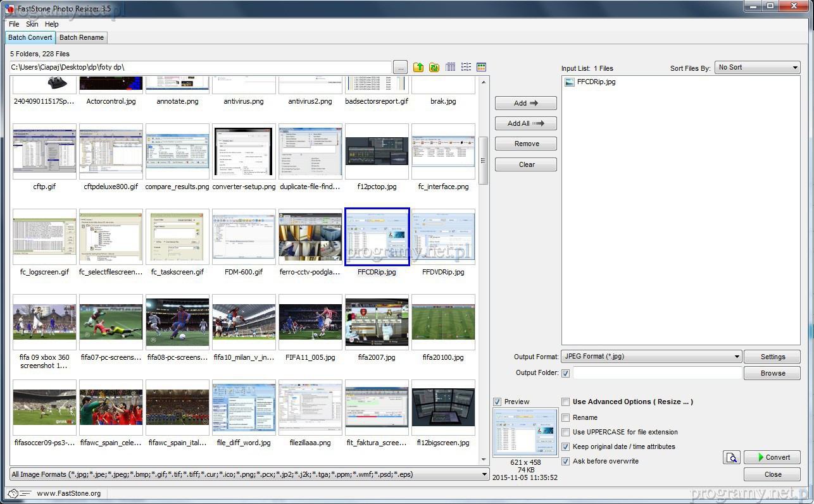Screen dimensions: 814x504
Task: Switch to the Batch Rename tab
Action: coord(82,38)
